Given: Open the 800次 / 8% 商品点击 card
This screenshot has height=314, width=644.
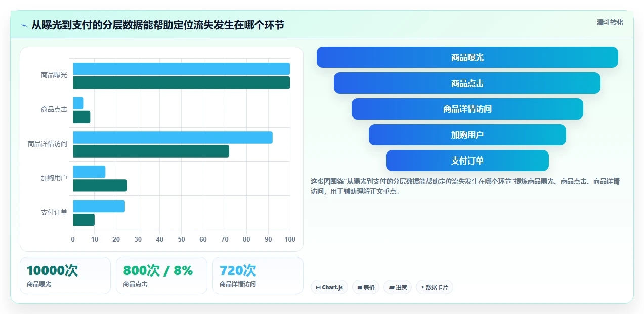Looking at the screenshot, I should pyautogui.click(x=161, y=276).
